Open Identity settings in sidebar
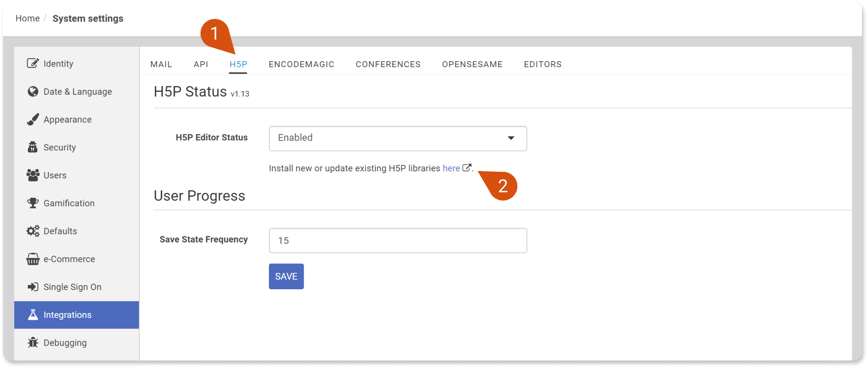 coord(77,63)
